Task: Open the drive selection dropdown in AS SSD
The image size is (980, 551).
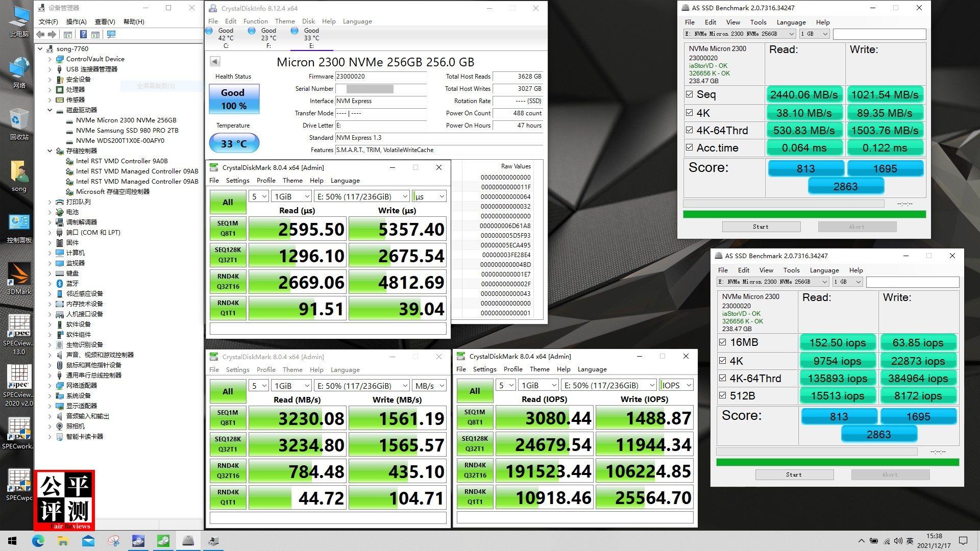Action: click(791, 34)
